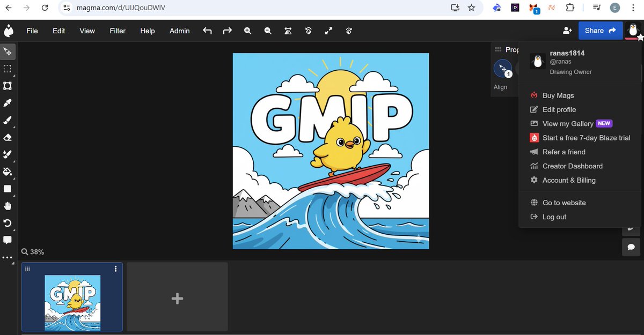The width and height of the screenshot is (644, 335).
Task: Zoom in with the magnifier plus icon
Action: pos(248,31)
